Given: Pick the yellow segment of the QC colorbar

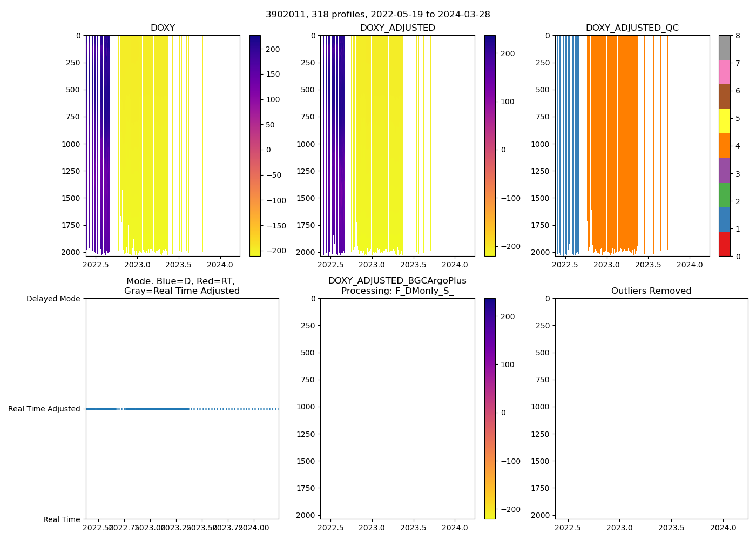Looking at the screenshot, I should click(x=724, y=121).
